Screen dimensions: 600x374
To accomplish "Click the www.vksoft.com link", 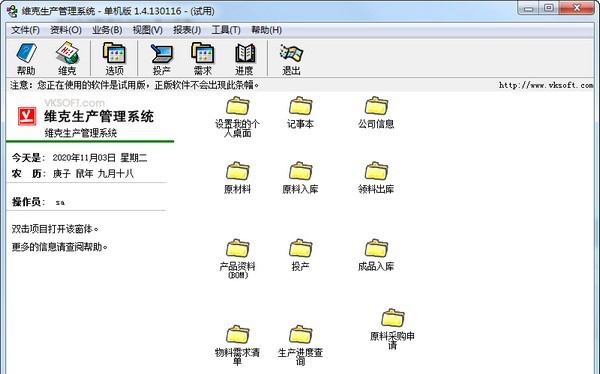I will (546, 85).
